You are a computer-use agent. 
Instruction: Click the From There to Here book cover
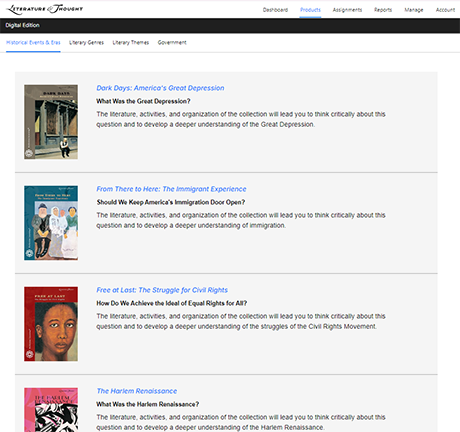click(x=51, y=223)
